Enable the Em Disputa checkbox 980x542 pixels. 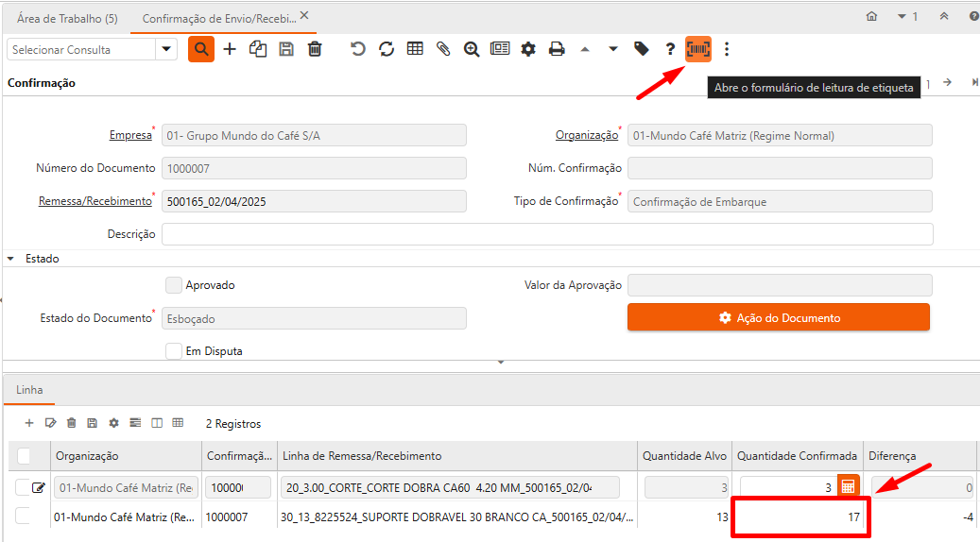[173, 351]
